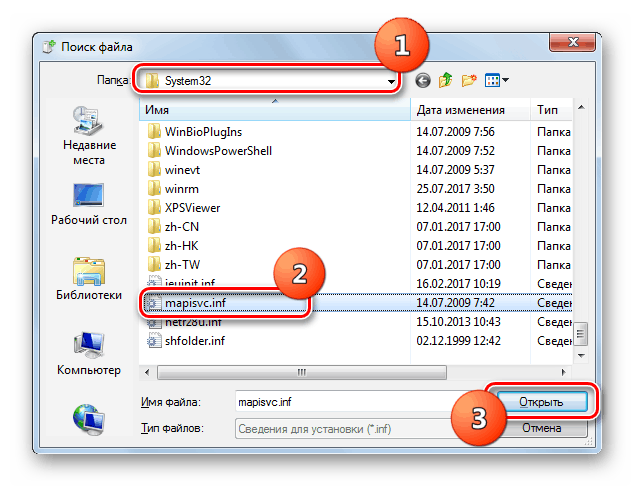Click the Cancel (Отмена) button

[541, 428]
